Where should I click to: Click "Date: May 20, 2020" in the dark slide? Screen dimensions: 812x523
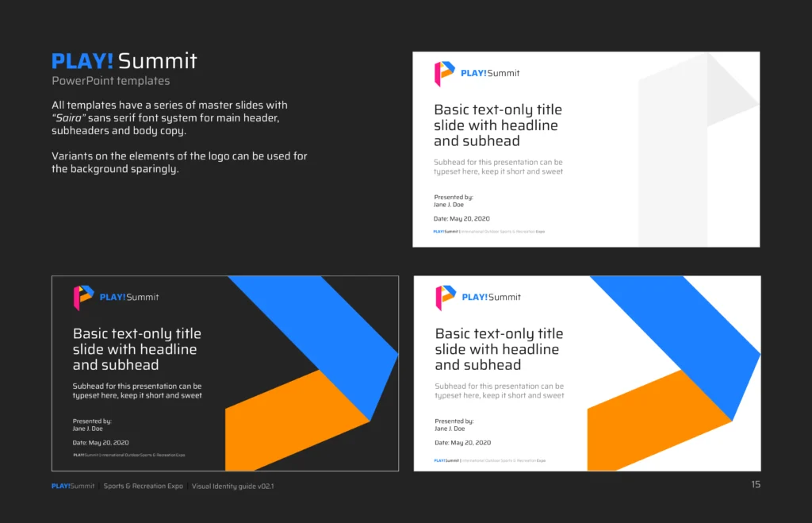tap(101, 443)
